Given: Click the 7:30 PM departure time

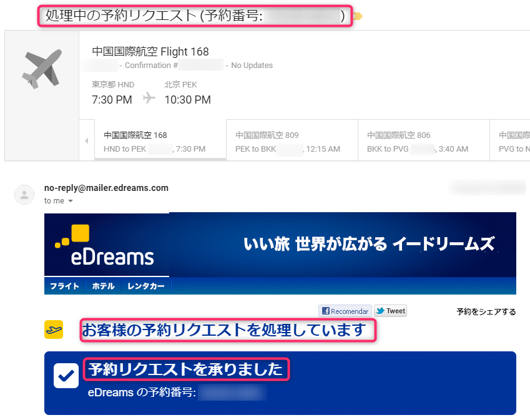Looking at the screenshot, I should 112,100.
